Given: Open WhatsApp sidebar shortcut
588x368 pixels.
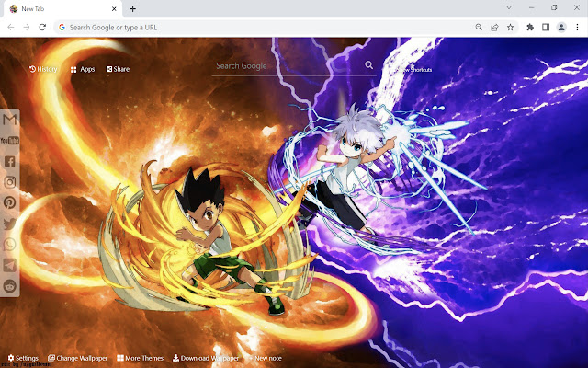Looking at the screenshot, I should tap(10, 244).
